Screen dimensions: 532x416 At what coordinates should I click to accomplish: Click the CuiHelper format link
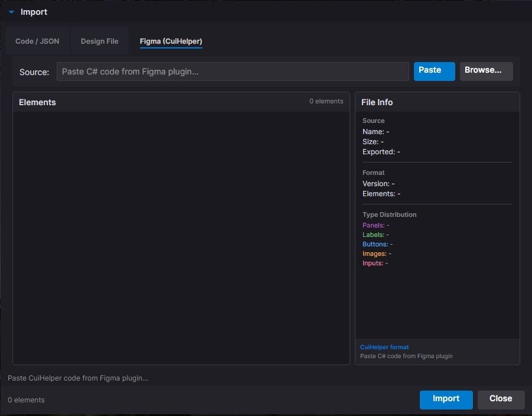[384, 347]
